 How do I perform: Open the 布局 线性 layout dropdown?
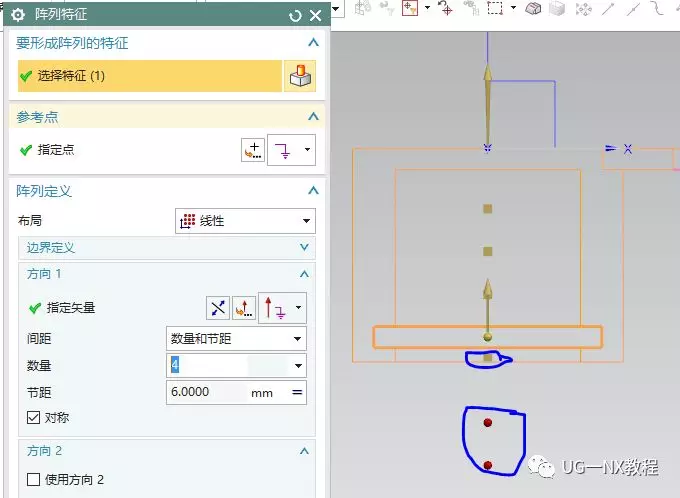tap(245, 221)
